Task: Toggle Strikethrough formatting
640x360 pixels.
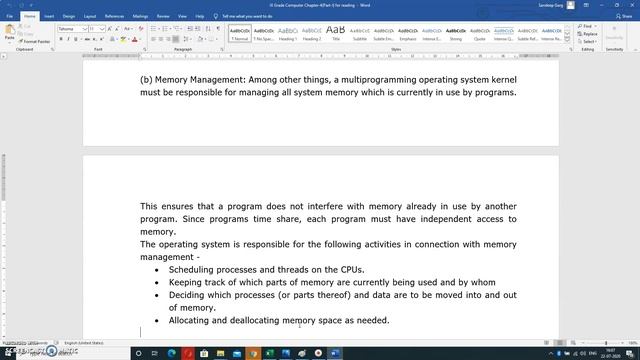Action: 87,39
